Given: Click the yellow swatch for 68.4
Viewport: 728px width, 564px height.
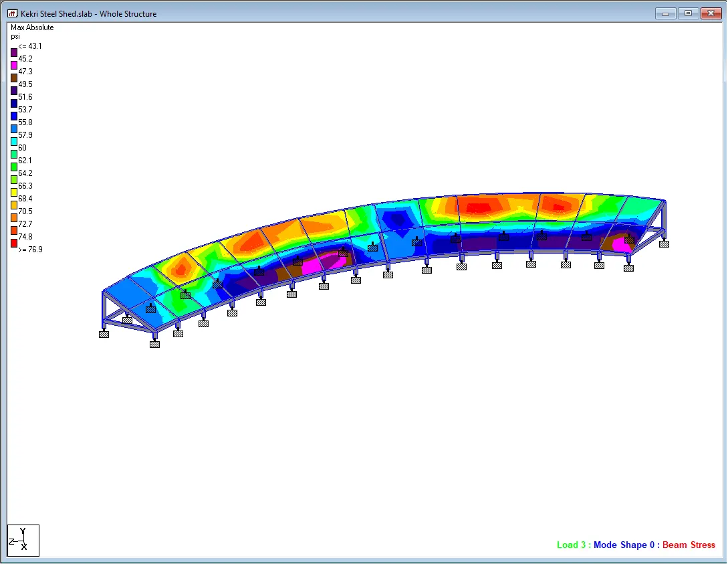Looking at the screenshot, I should (14, 192).
